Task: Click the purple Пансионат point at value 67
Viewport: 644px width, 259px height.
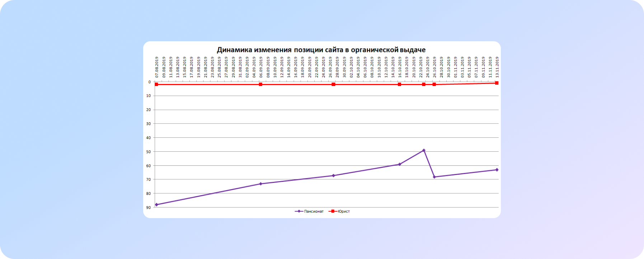Action: (333, 176)
